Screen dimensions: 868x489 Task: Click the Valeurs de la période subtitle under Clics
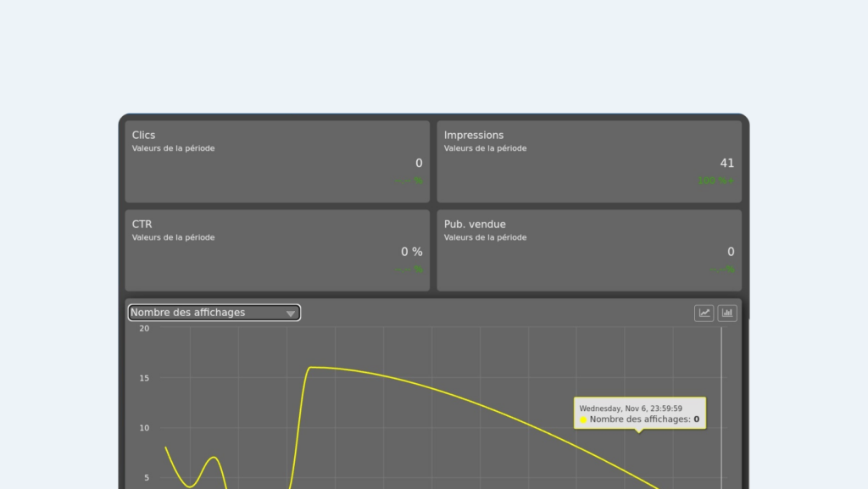(173, 148)
